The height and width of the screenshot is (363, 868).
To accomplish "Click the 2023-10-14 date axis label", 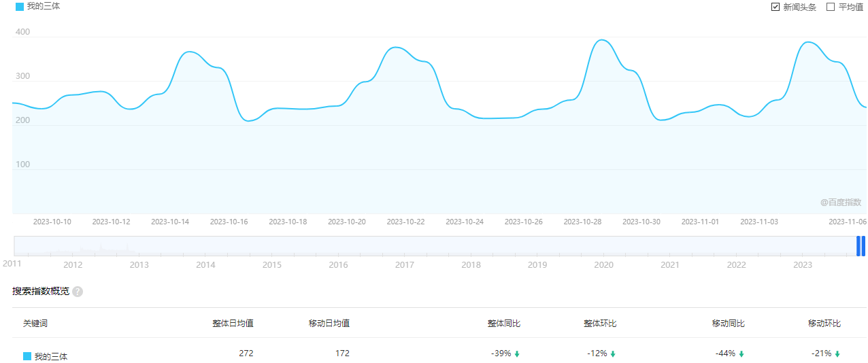I will tap(170, 222).
